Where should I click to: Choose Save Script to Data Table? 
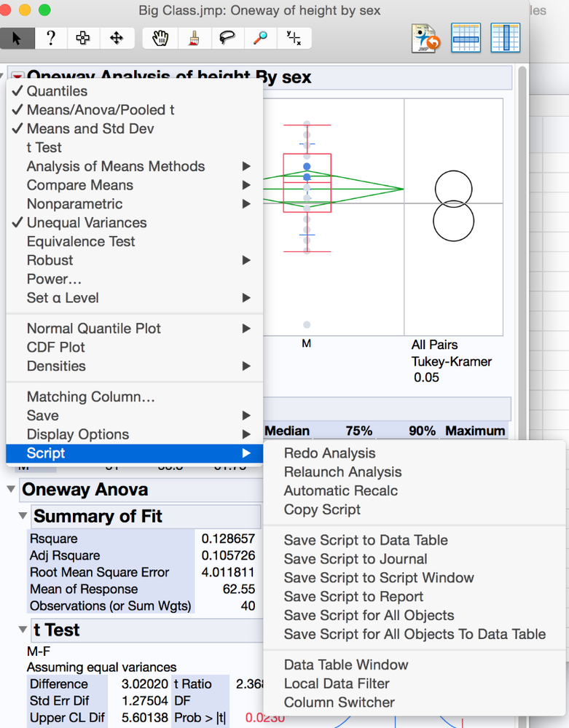tap(415, 541)
